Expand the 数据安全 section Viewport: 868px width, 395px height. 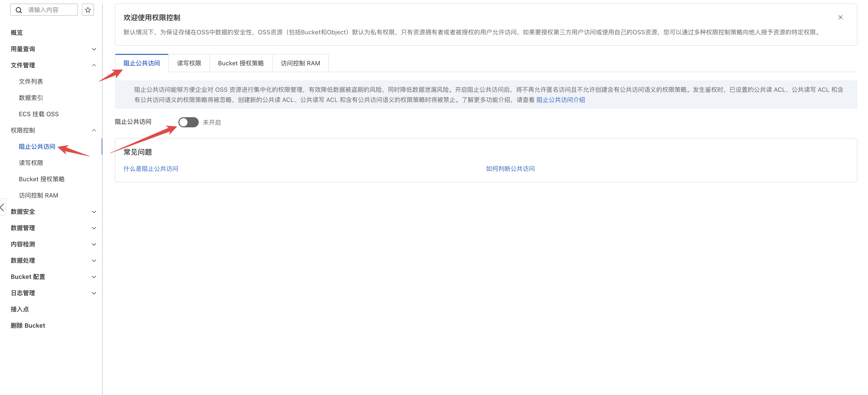[x=94, y=212]
